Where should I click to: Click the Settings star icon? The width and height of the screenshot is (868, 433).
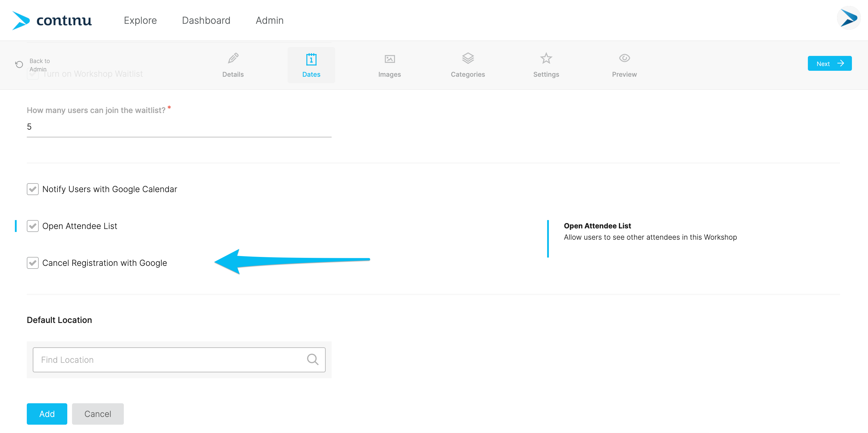coord(546,58)
